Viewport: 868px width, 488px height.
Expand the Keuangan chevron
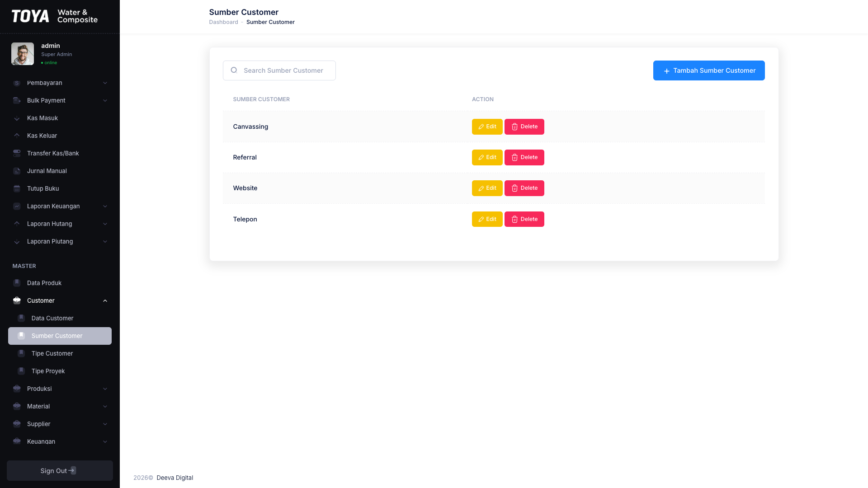point(105,441)
